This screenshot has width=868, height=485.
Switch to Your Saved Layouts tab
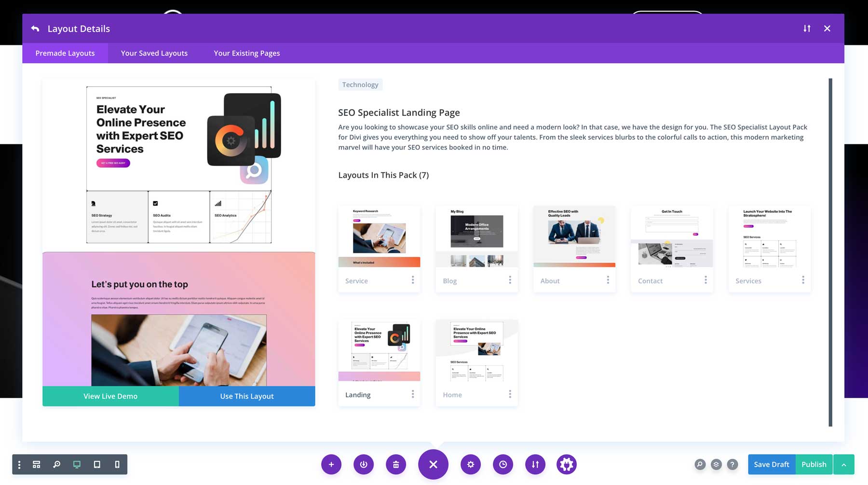click(x=154, y=53)
